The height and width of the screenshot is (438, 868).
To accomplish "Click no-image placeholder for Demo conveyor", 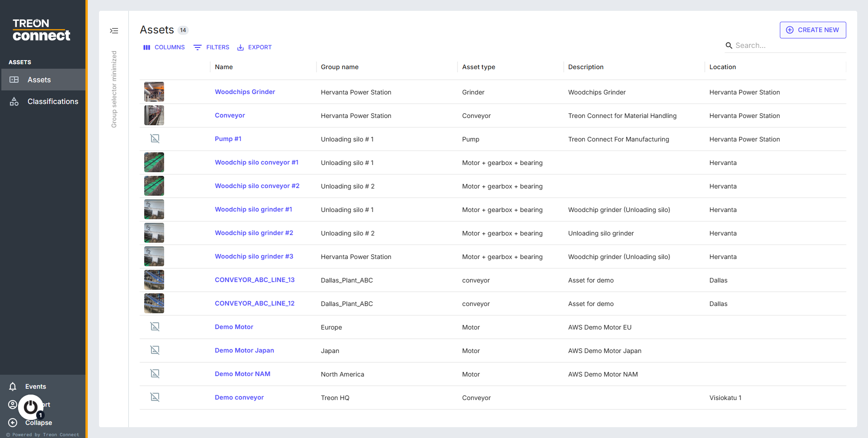I will pyautogui.click(x=155, y=397).
